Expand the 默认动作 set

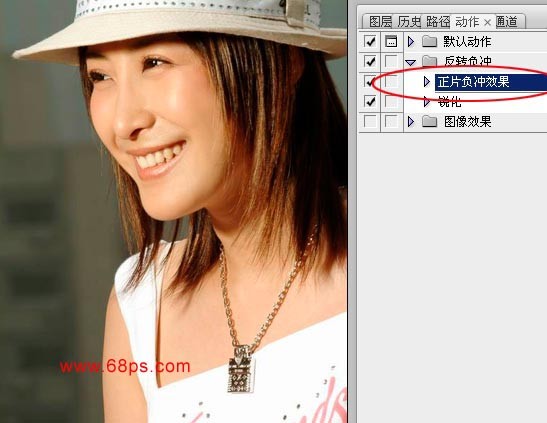[x=411, y=41]
